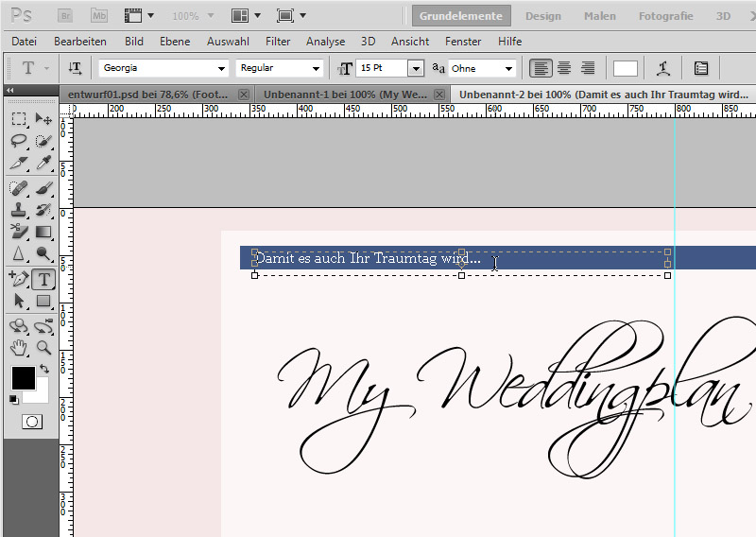This screenshot has width=756, height=537.
Task: Switch to the Fotografie workspace
Action: click(665, 16)
